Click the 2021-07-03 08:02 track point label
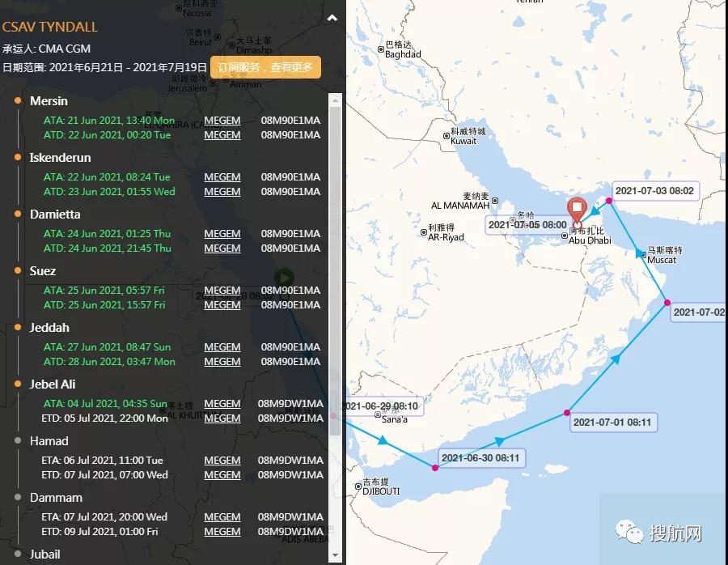Image resolution: width=728 pixels, height=565 pixels. point(654,191)
